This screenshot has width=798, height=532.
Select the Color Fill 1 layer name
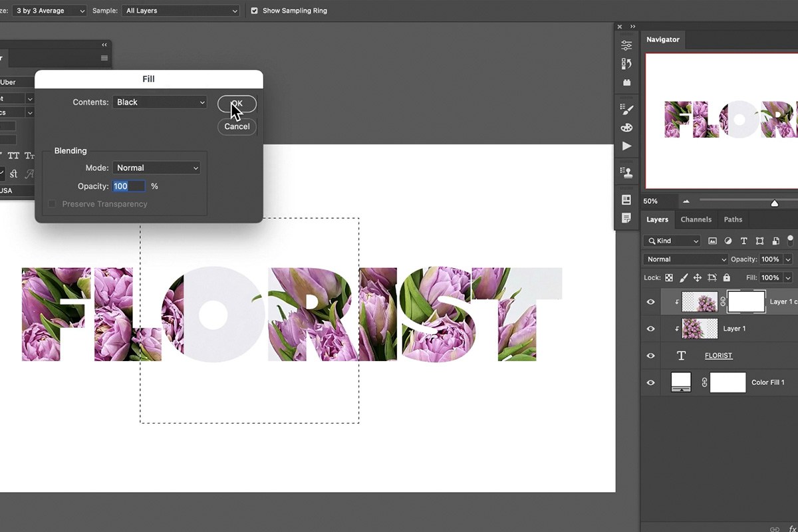pyautogui.click(x=768, y=382)
